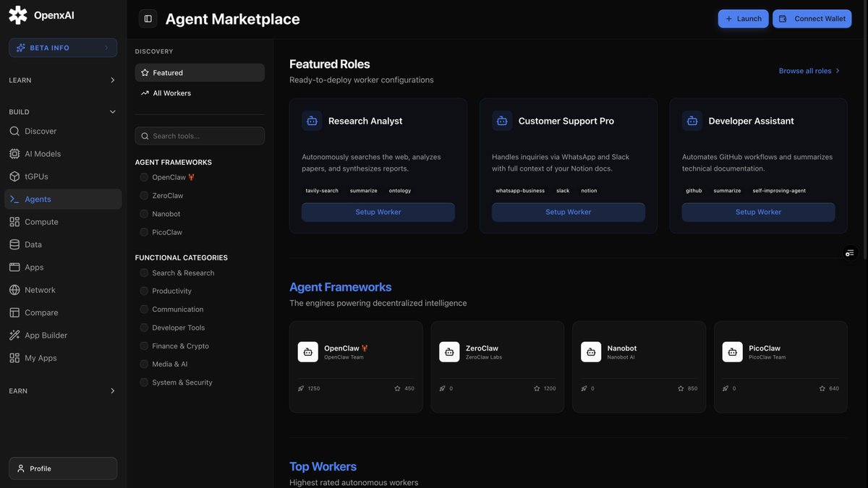This screenshot has width=868, height=488.
Task: Select the OpenClaw framework radio filter
Action: (x=144, y=177)
